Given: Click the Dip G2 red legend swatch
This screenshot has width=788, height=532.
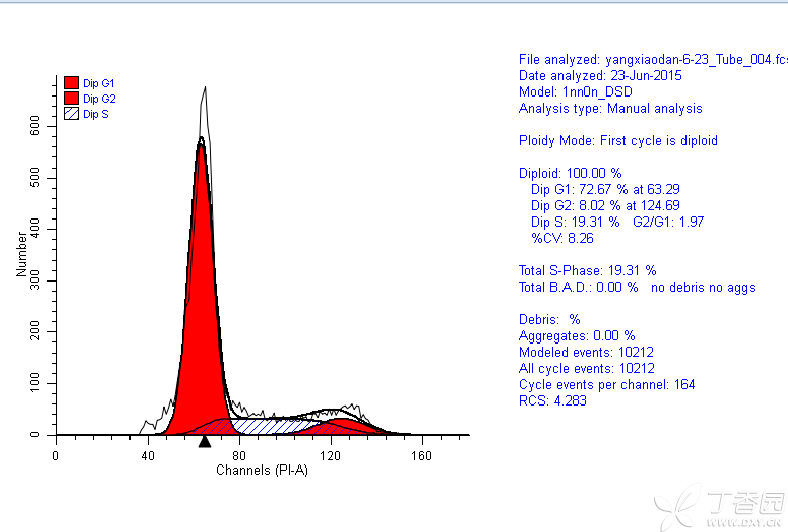Looking at the screenshot, I should 71,99.
